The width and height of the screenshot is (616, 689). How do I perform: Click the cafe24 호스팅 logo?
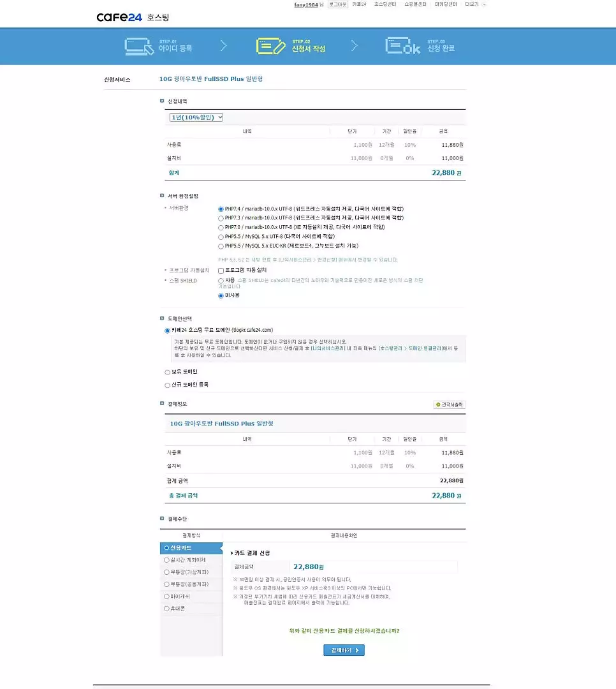pyautogui.click(x=133, y=17)
